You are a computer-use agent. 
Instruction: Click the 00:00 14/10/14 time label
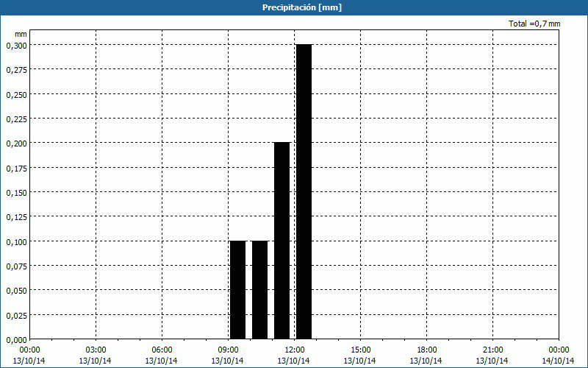559,355
